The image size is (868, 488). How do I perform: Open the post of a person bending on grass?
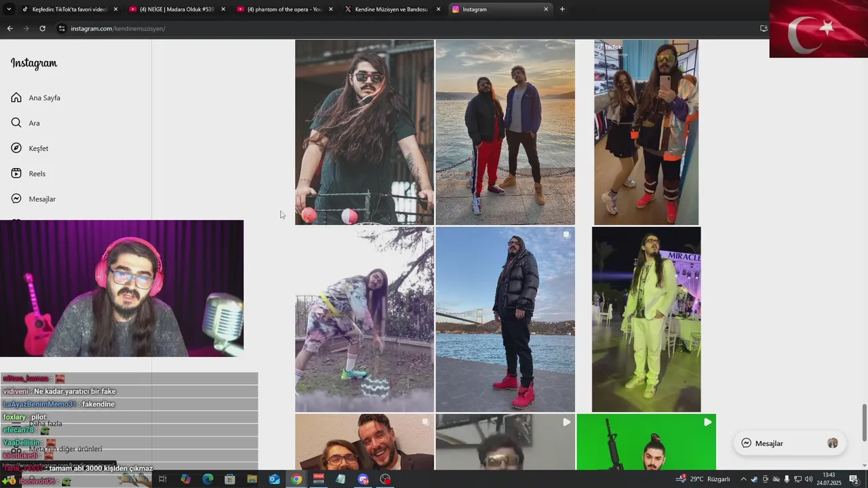coord(364,319)
